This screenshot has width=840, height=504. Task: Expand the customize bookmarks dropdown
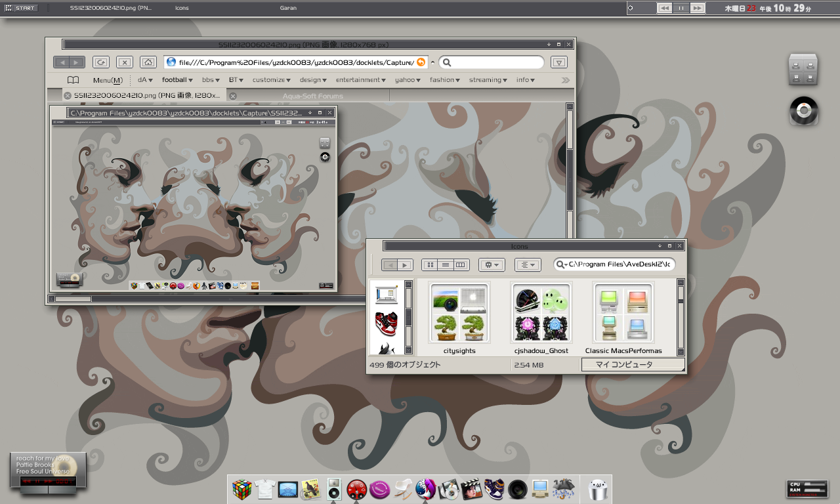pyautogui.click(x=272, y=80)
